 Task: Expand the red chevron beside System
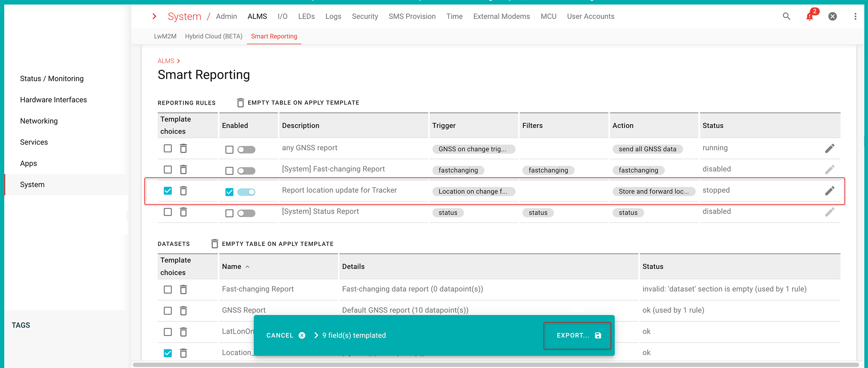[154, 16]
